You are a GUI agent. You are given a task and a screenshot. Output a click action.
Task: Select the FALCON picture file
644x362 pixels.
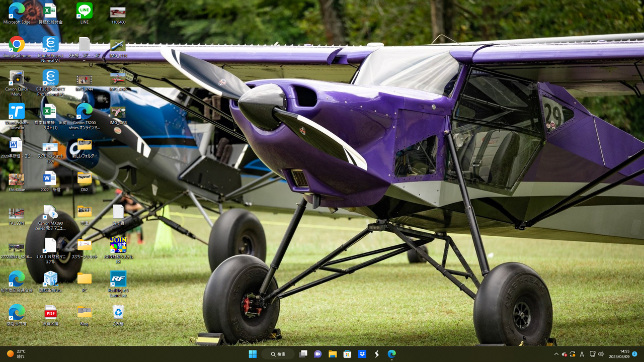(x=17, y=217)
